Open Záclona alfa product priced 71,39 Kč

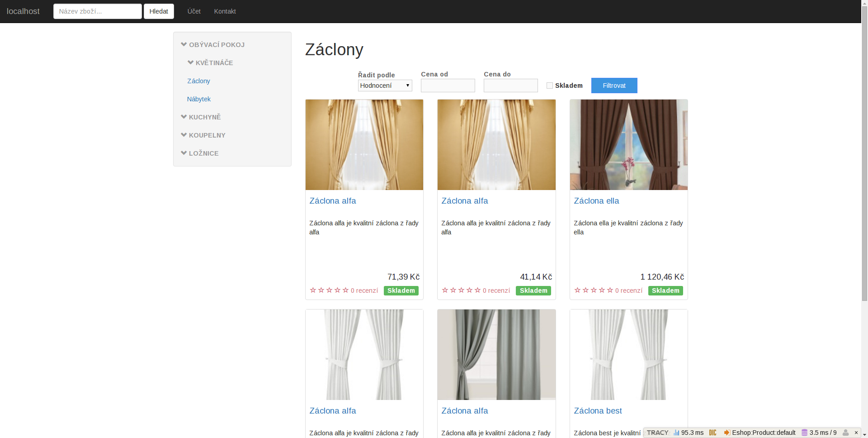tap(332, 201)
